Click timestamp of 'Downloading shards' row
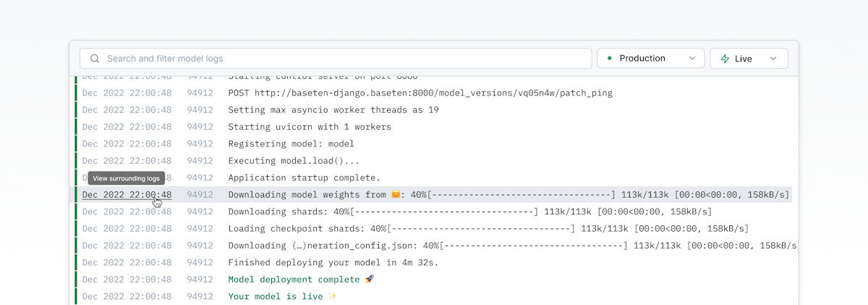Viewport: 868px width, 305px height. [x=127, y=212]
